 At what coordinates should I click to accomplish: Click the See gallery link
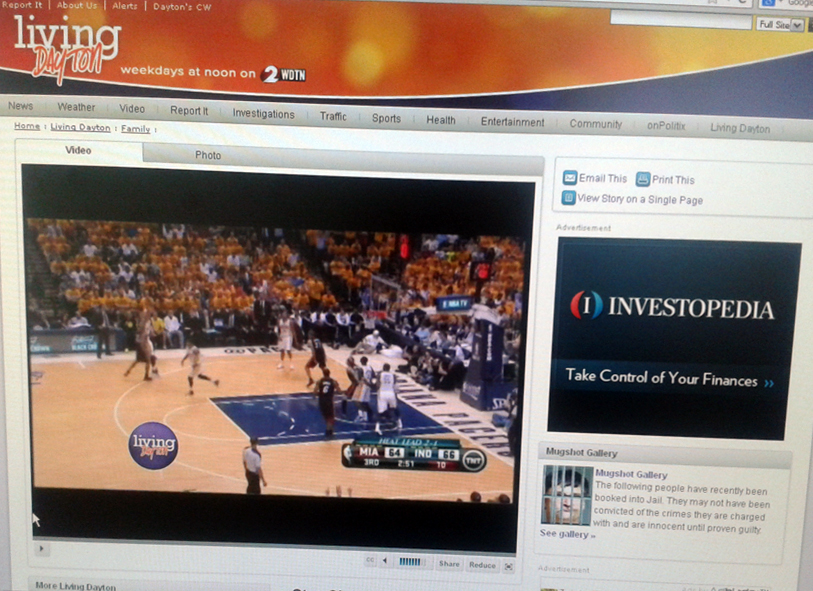[562, 534]
